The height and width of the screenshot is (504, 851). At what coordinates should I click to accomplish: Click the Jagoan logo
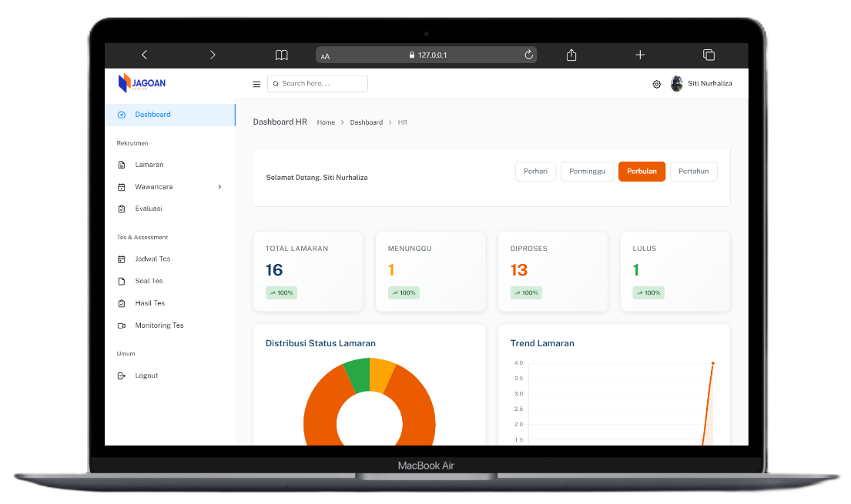[x=142, y=83]
